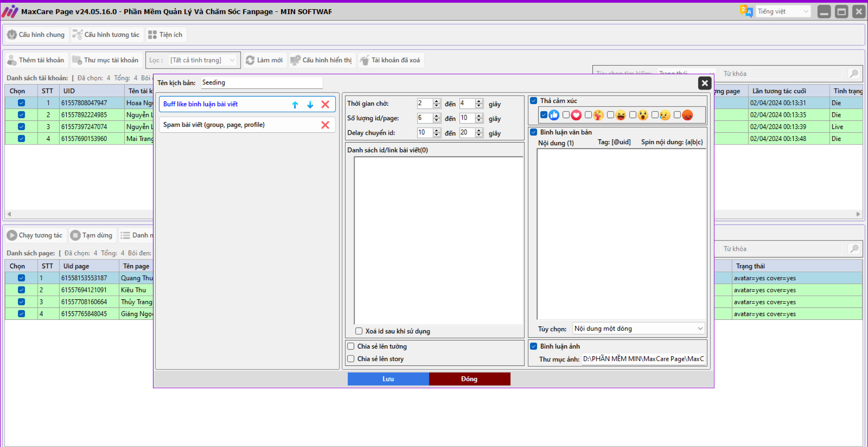Uncheck Bình luận ảnh checkbox
Viewport: 868px width, 447px height.
pyautogui.click(x=534, y=346)
